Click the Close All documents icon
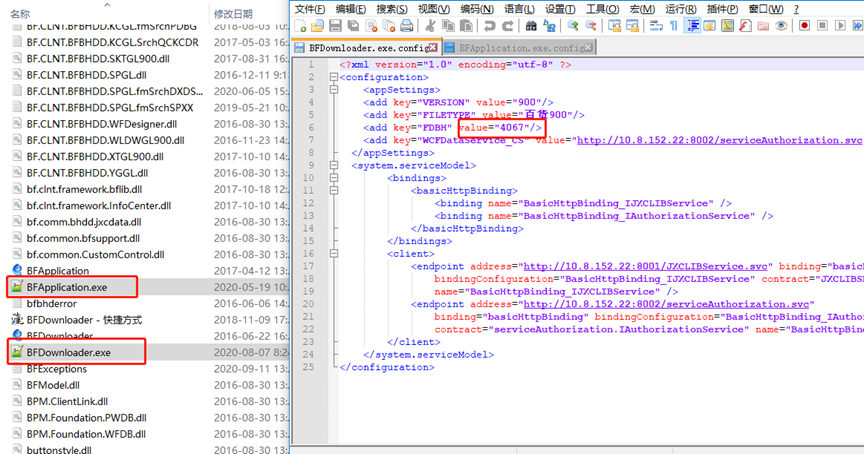The image size is (864, 454). (x=389, y=25)
